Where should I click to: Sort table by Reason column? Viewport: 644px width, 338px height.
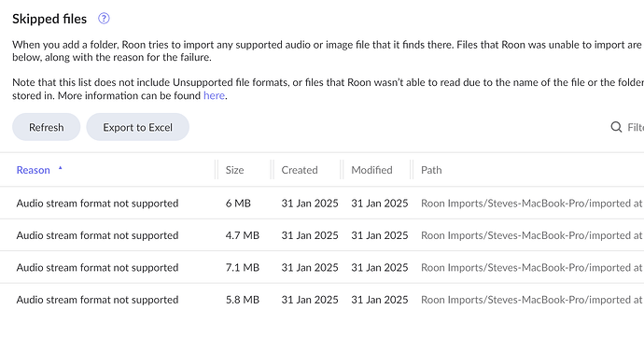34,170
